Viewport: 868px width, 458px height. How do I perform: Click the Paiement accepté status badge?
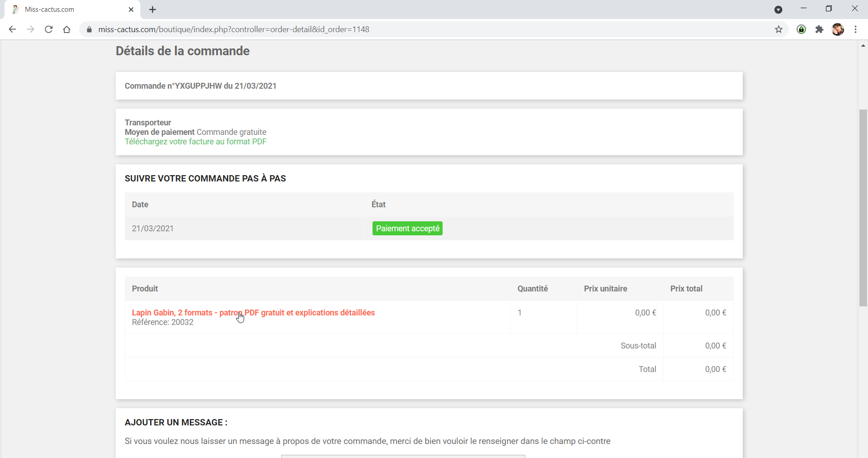coord(407,229)
